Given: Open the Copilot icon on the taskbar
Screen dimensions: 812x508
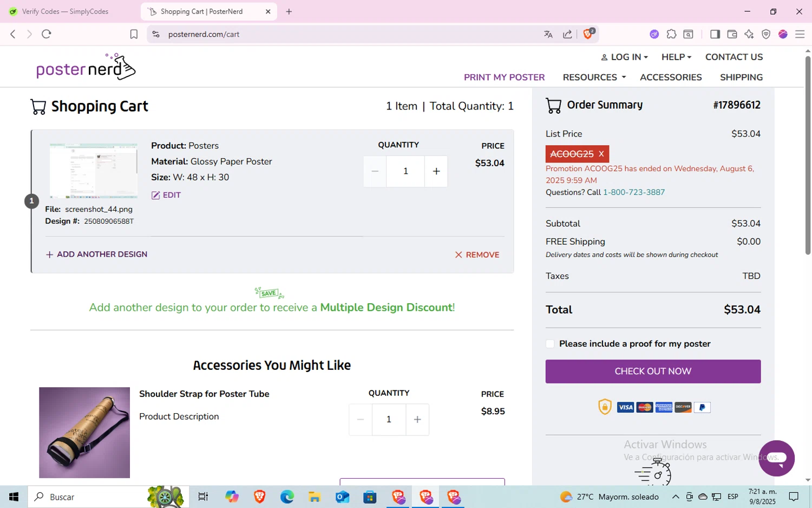Looking at the screenshot, I should pos(232,497).
